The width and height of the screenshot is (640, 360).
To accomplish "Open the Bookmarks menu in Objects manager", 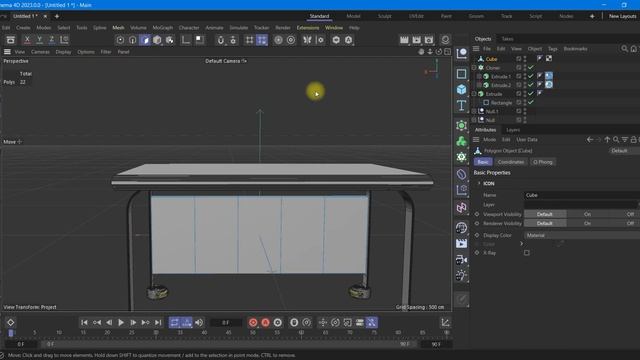I will [x=575, y=49].
